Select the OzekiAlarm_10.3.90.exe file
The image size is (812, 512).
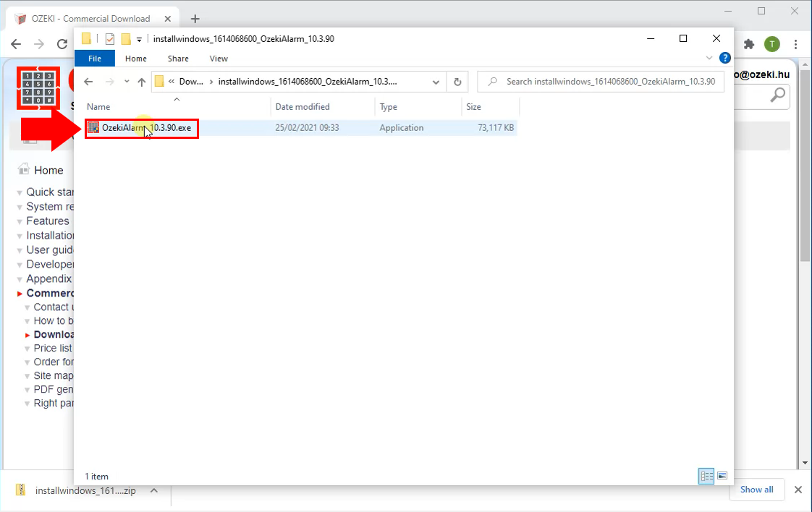pyautogui.click(x=301, y=128)
